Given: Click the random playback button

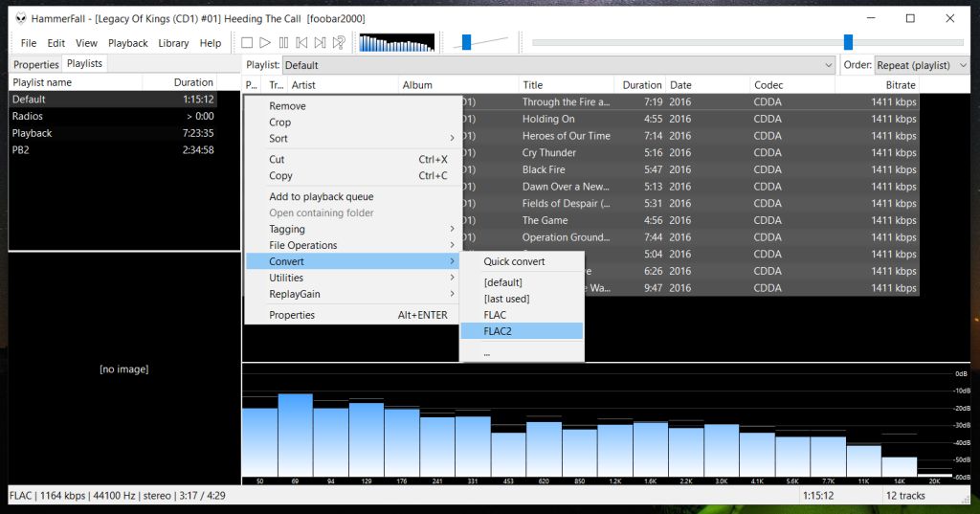Looking at the screenshot, I should (339, 42).
